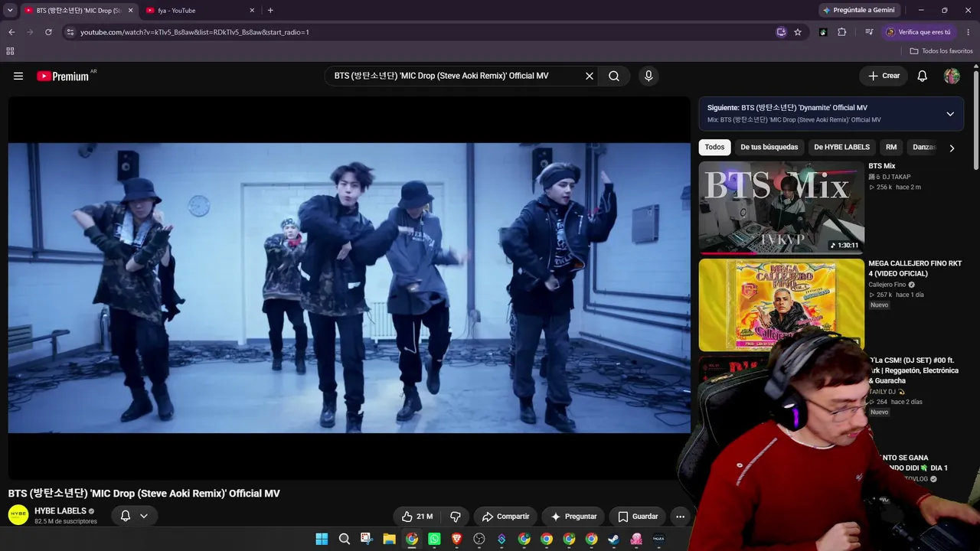Viewport: 980px width, 551px height.
Task: Open the BTS Mix video thumbnail
Action: 781,207
